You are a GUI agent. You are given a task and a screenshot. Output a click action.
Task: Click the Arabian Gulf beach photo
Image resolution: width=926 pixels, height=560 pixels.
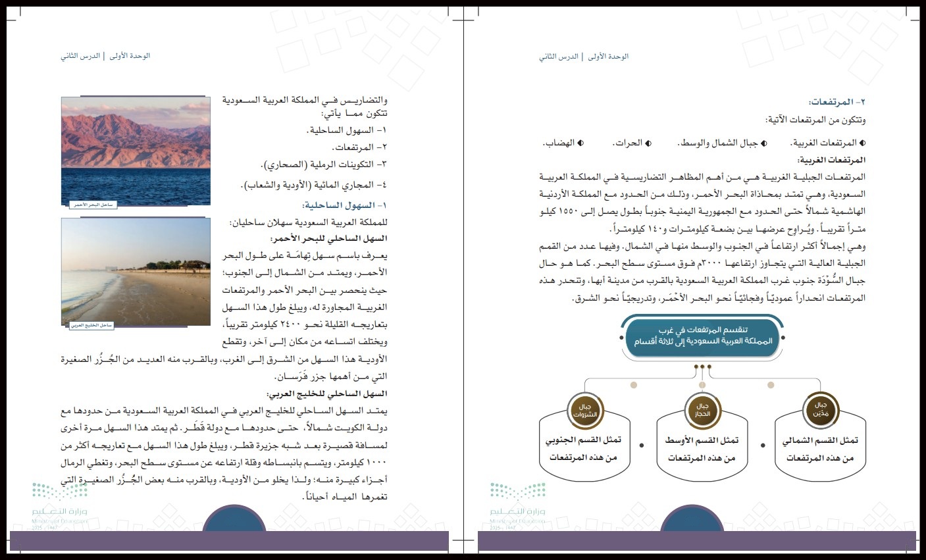click(x=136, y=273)
